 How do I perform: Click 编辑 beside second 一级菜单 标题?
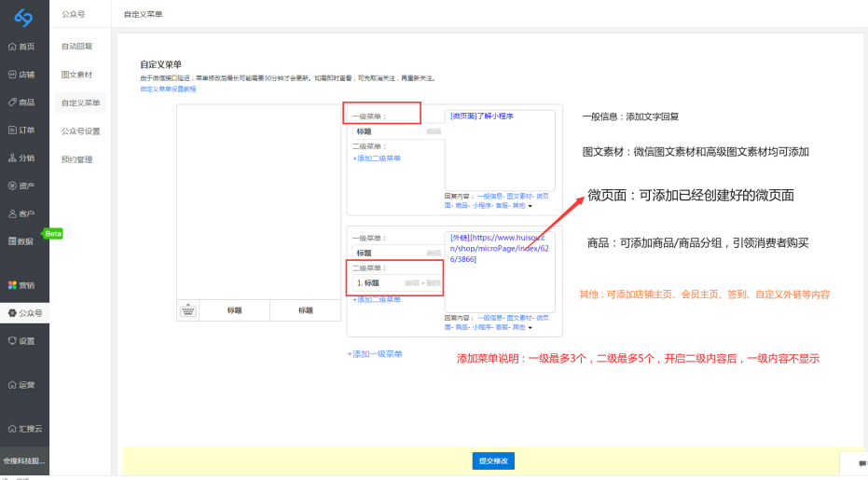pos(434,253)
